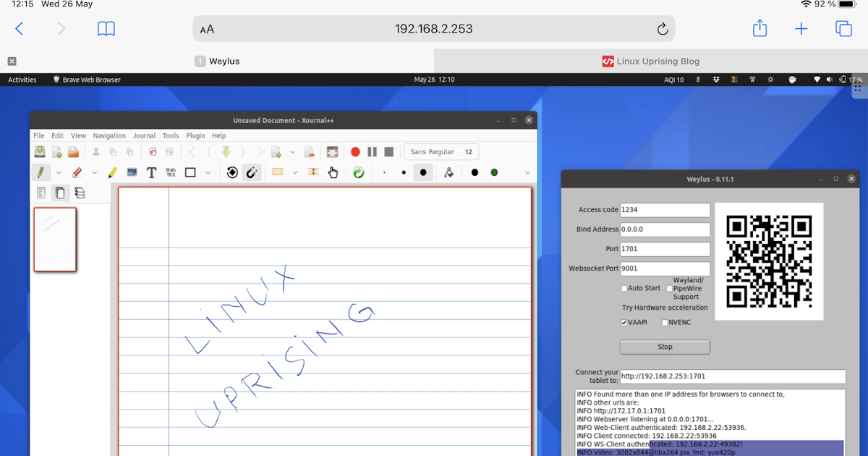Image resolution: width=868 pixels, height=456 pixels.
Task: Open Safari's Share sheet
Action: 759,28
